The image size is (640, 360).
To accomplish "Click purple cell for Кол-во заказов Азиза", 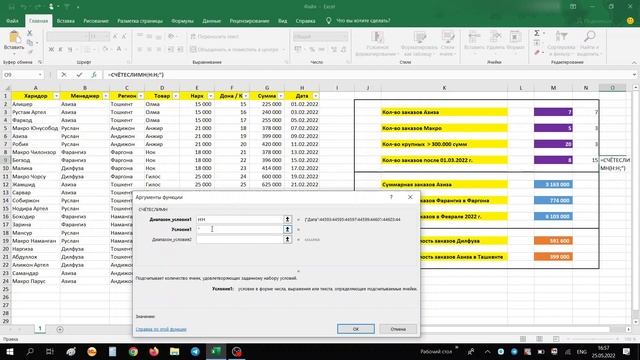I will (553, 112).
